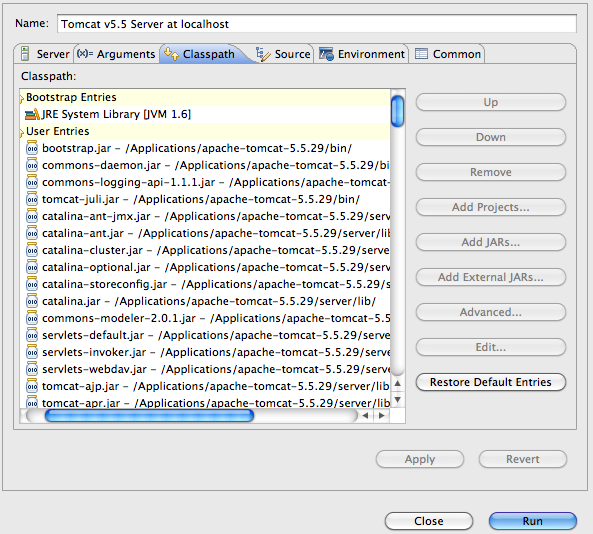Go to the Source tab
Image resolution: width=593 pixels, height=534 pixels.
point(284,54)
